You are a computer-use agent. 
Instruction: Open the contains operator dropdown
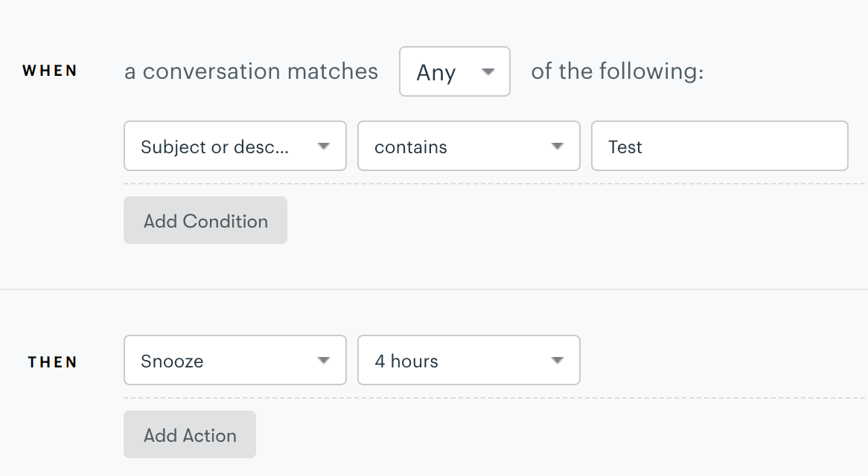pos(458,147)
